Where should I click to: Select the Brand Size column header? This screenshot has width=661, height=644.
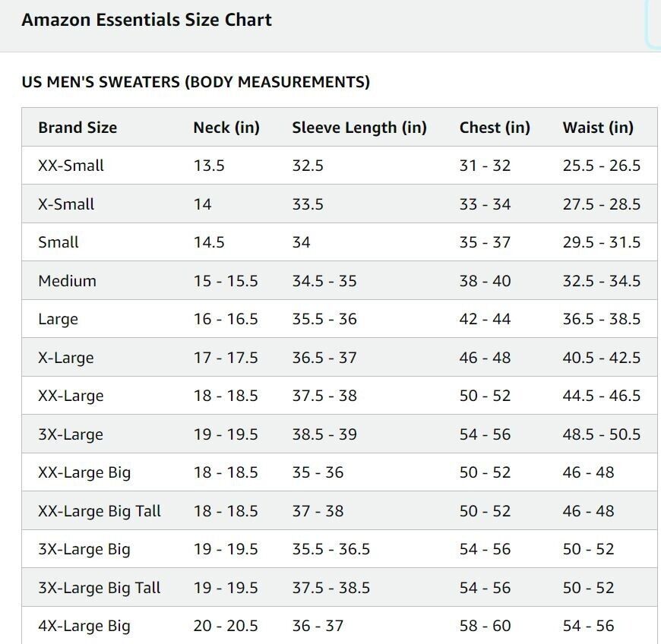77,128
